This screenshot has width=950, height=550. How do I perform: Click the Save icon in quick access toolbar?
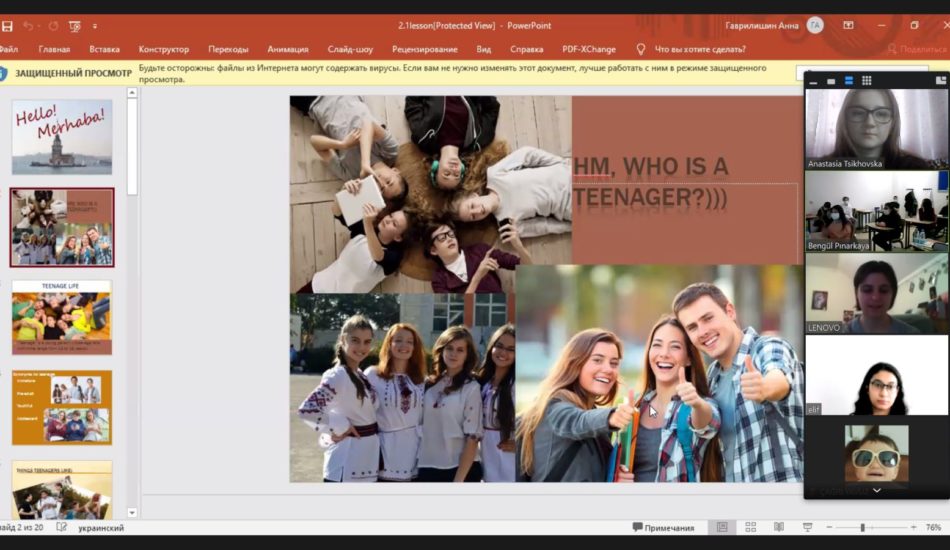point(7,26)
